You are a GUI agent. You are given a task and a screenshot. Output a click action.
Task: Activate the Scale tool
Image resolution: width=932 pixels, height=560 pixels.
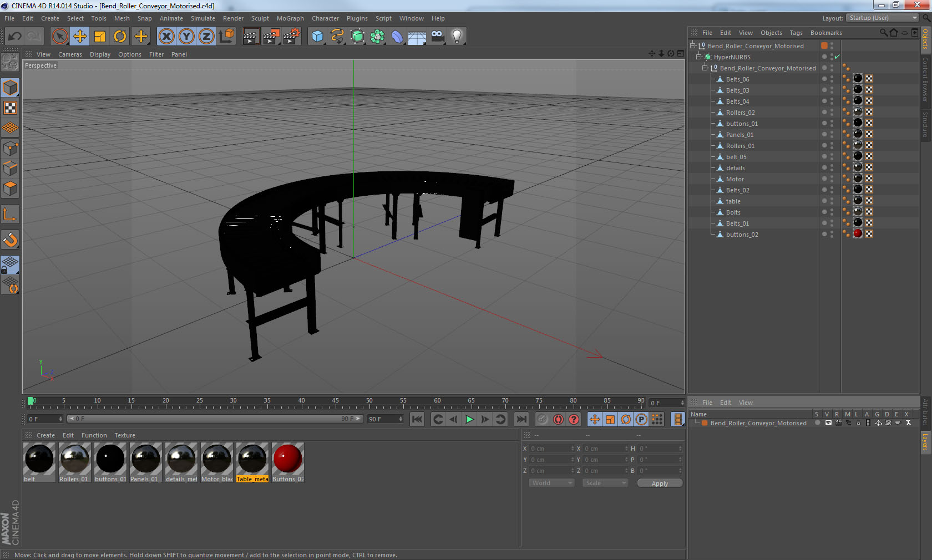[100, 37]
